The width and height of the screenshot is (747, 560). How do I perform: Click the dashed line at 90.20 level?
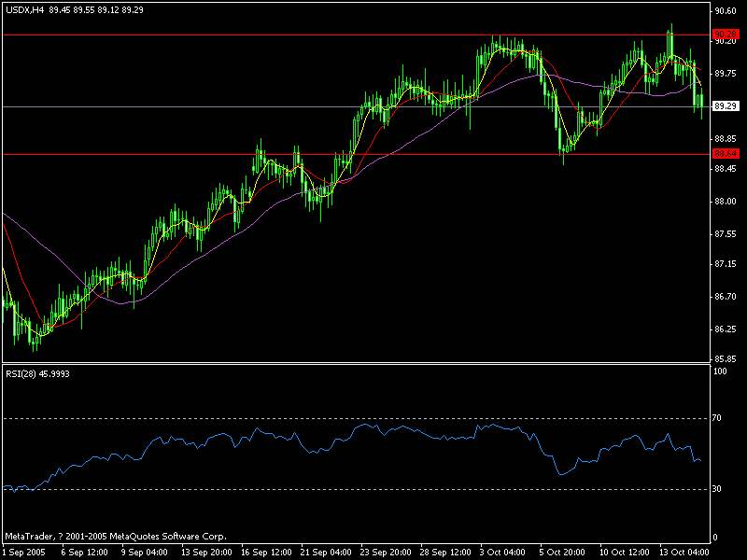coord(373,35)
